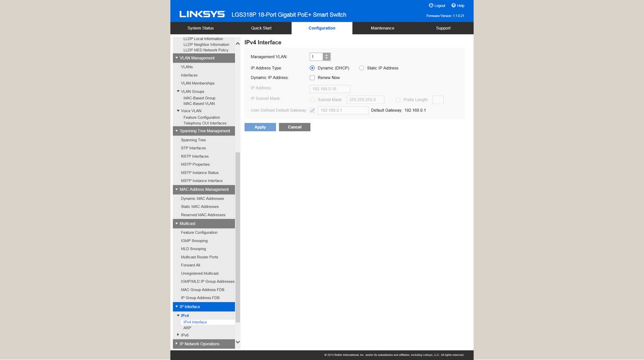Select the Configuration tab
644x360 pixels.
click(322, 28)
